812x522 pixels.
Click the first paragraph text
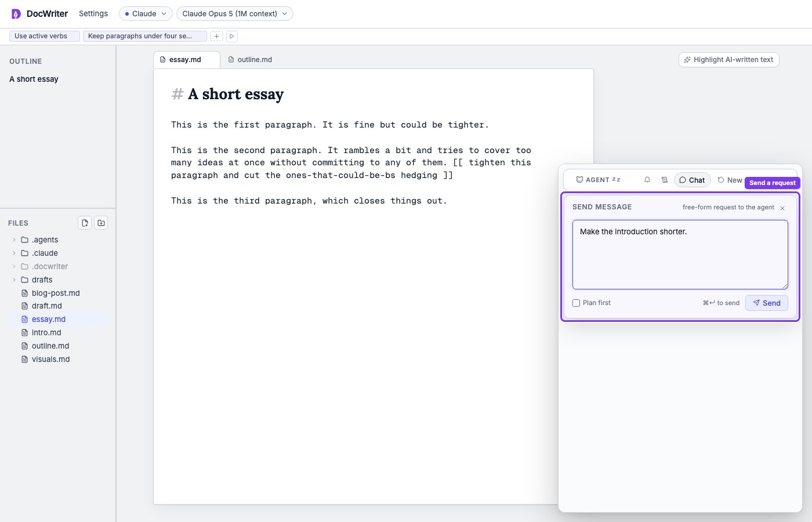click(x=330, y=125)
